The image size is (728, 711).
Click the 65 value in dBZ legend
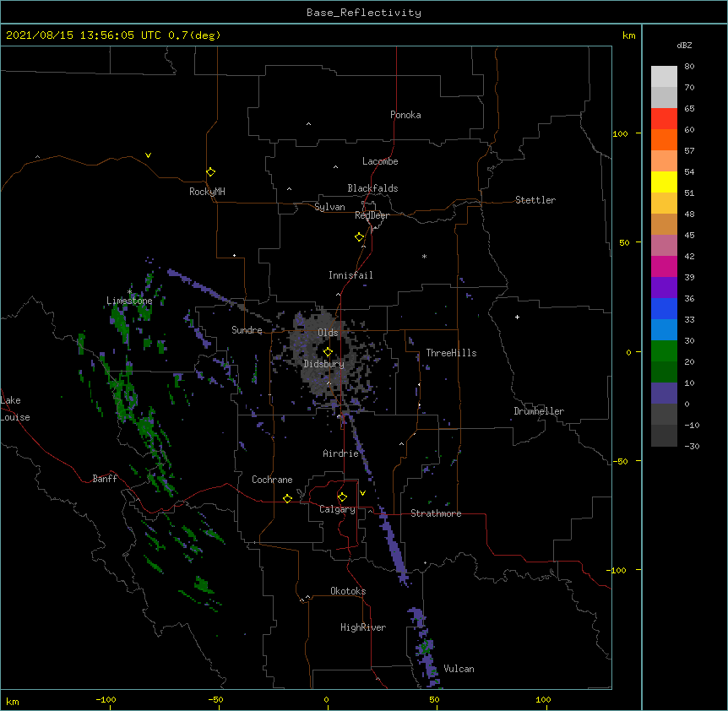[x=689, y=109]
